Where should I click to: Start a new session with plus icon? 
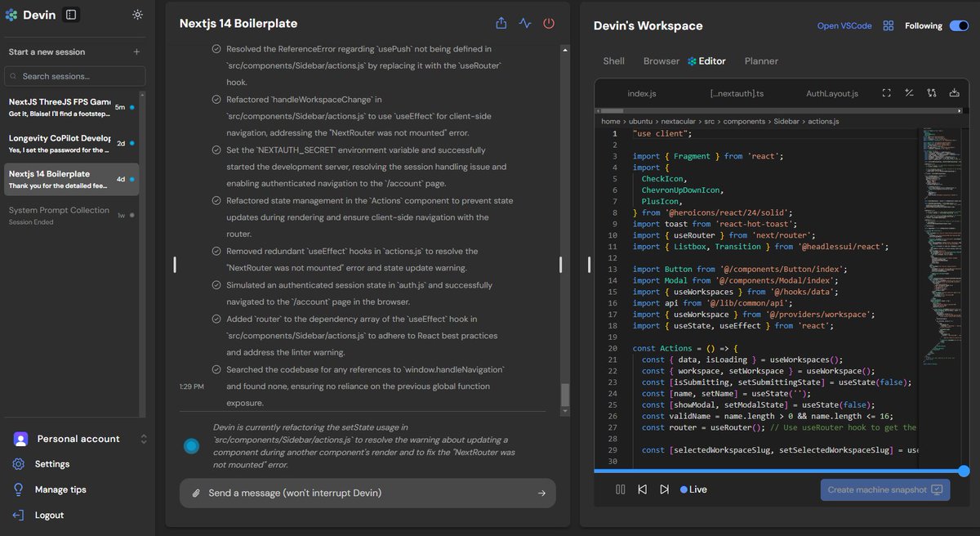tap(136, 52)
